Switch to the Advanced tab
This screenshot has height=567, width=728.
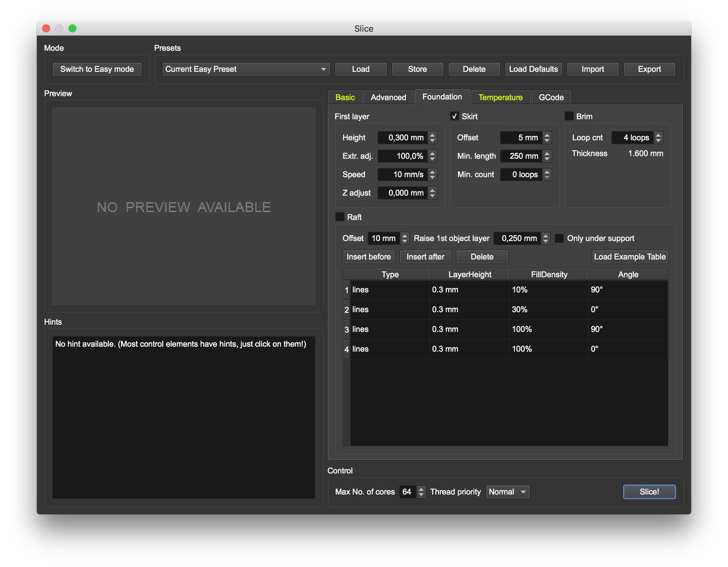click(389, 97)
